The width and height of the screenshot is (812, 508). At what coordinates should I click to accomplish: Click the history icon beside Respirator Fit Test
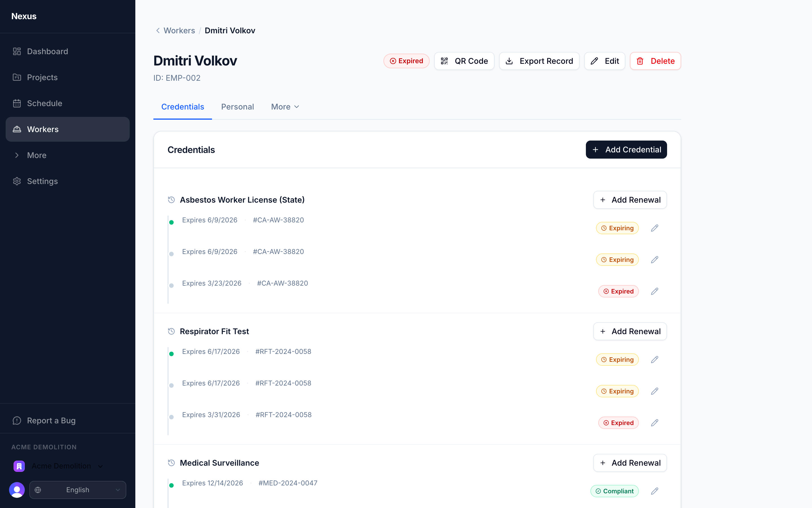[171, 331]
